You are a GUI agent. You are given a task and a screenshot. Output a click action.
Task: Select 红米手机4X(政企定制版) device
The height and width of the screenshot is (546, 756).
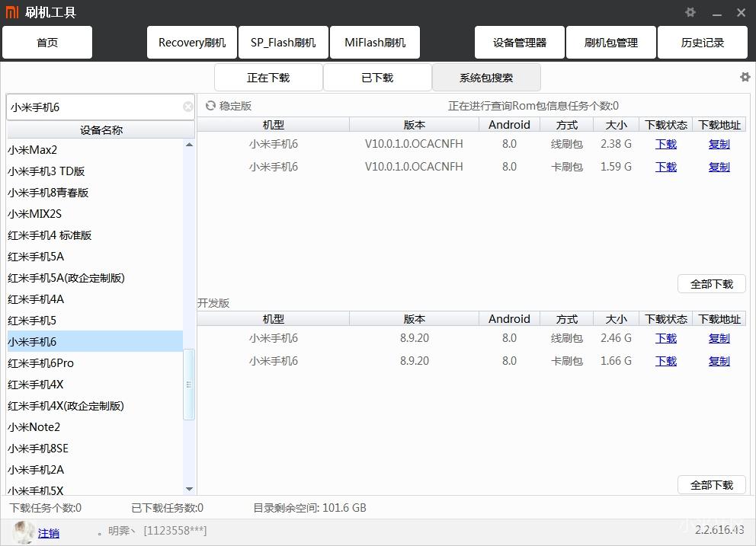[x=94, y=406]
